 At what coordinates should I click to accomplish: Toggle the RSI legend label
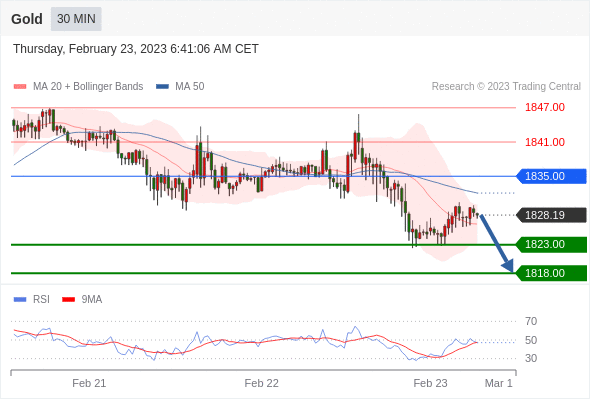41,300
